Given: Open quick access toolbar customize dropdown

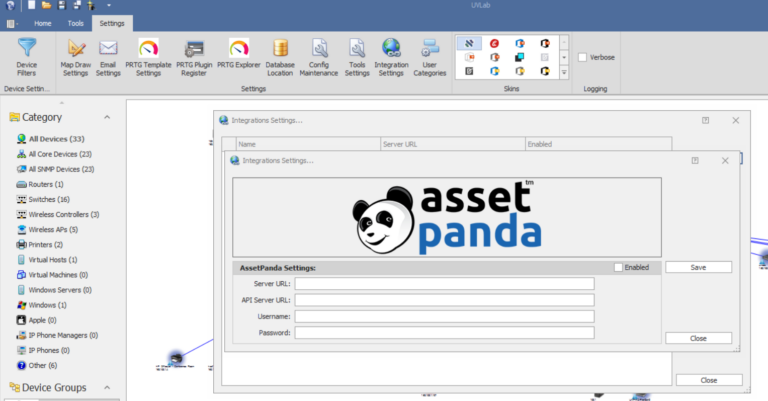Looking at the screenshot, I should [x=109, y=5].
